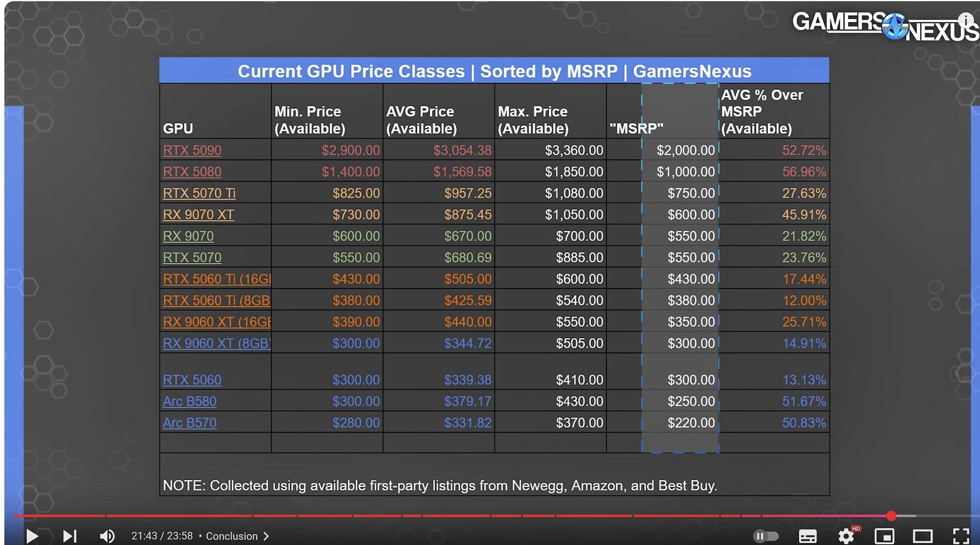Open the Arc B580 link
980x545 pixels.
189,401
